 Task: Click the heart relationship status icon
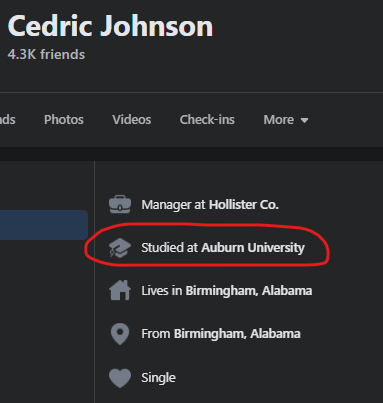click(x=120, y=378)
